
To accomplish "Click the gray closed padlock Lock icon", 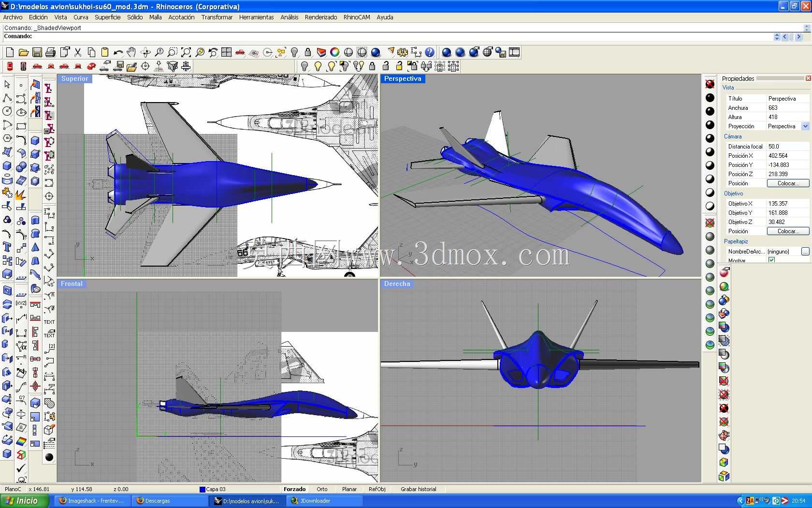I will coord(372,66).
